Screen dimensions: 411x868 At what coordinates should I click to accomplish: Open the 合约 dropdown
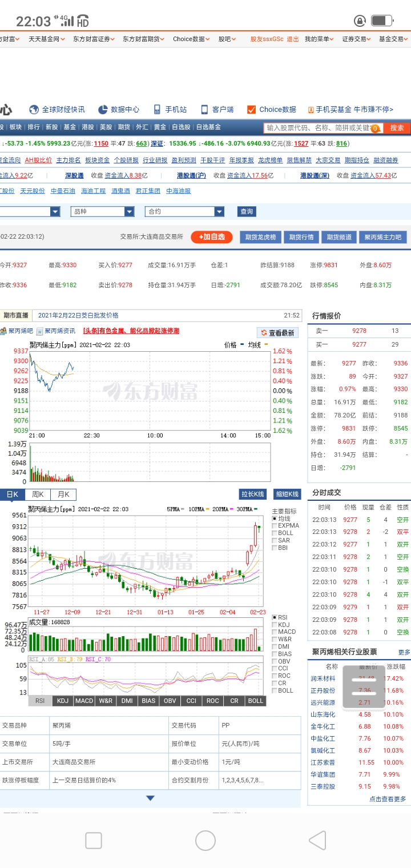(x=185, y=211)
